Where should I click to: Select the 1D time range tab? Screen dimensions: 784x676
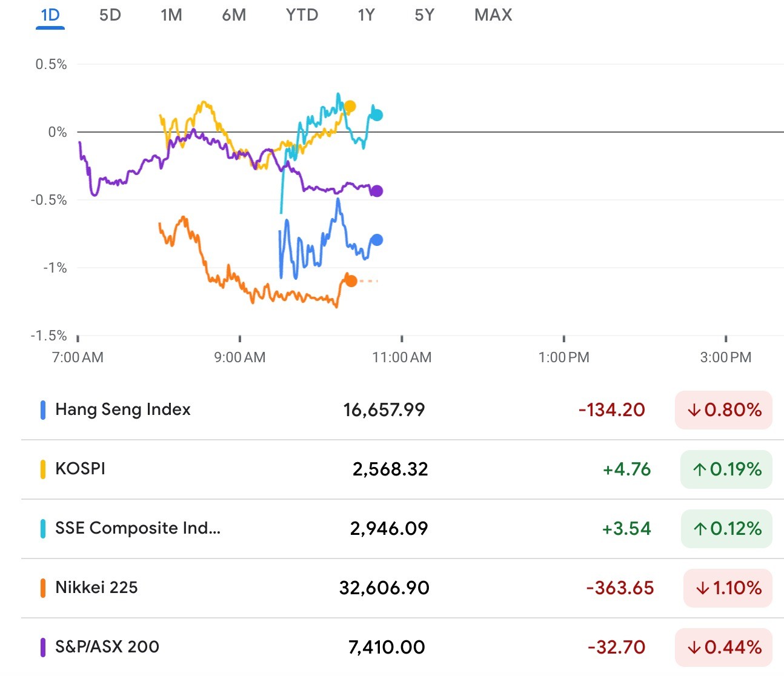[50, 15]
